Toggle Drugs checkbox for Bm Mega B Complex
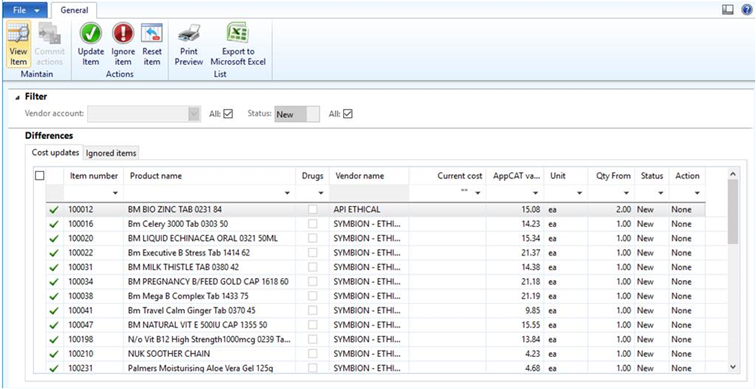 [x=313, y=296]
